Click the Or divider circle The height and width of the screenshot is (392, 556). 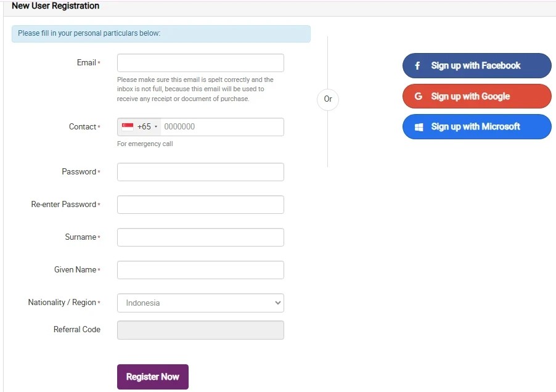pyautogui.click(x=328, y=99)
